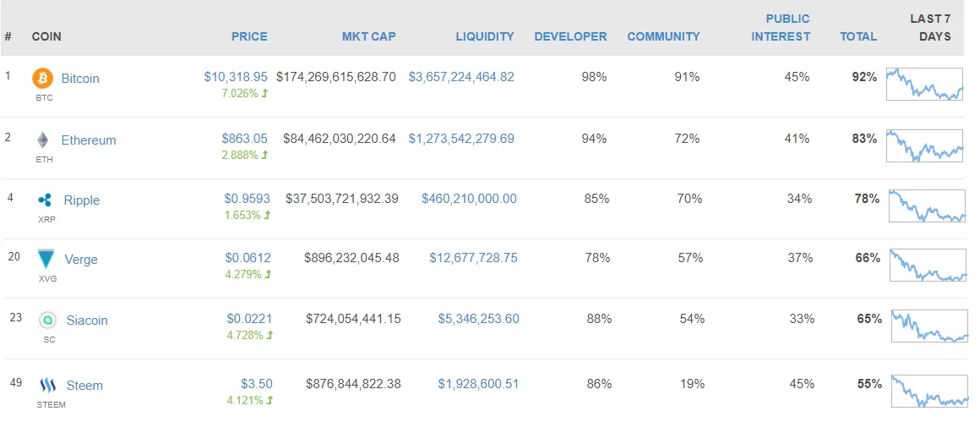Image resolution: width=980 pixels, height=422 pixels.
Task: Click Verge liquidity $12,677,728.75
Action: tap(474, 258)
